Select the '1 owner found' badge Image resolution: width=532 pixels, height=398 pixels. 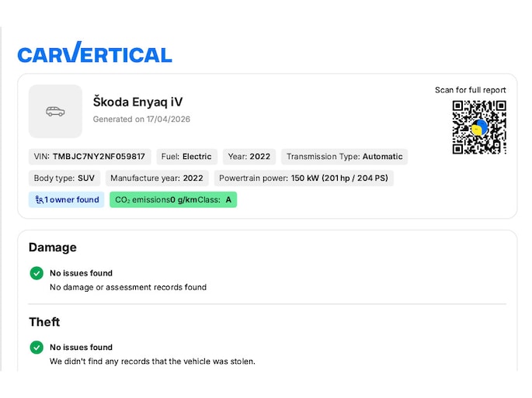pyautogui.click(x=67, y=200)
